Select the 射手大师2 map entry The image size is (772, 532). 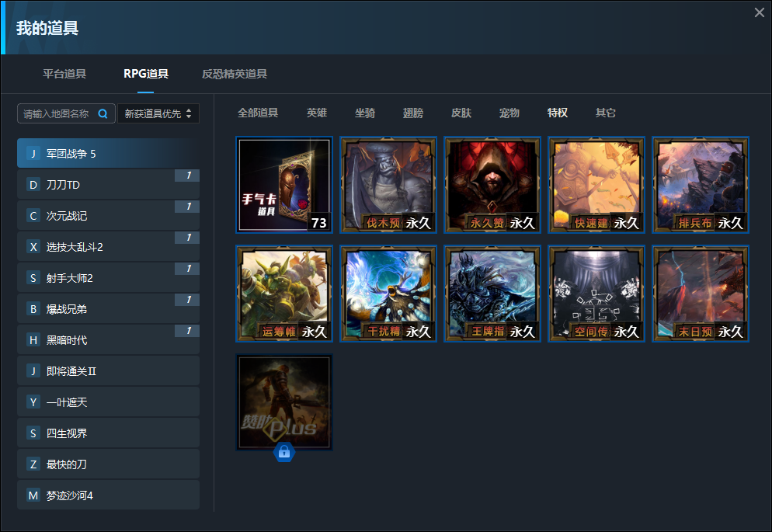pos(108,277)
